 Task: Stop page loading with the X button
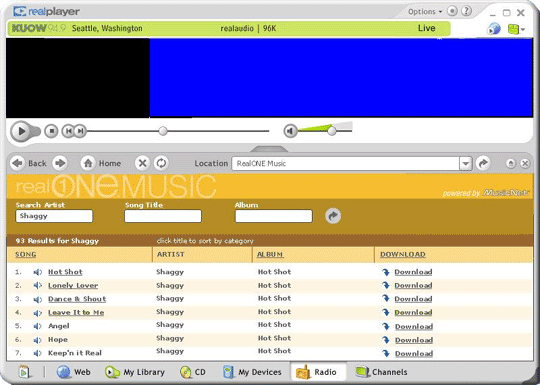(x=142, y=163)
